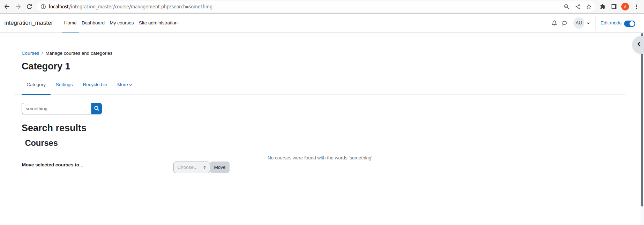Screen dimensions: 644x225
Task: Click the integration_master site name
Action: 29,23
